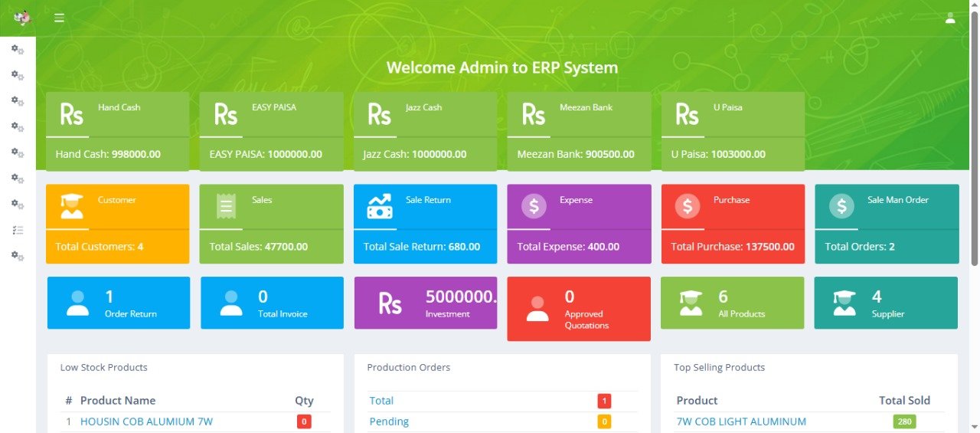Toggle the hamburger sidebar menu
Viewport: 980px width, 433px height.
coord(59,18)
